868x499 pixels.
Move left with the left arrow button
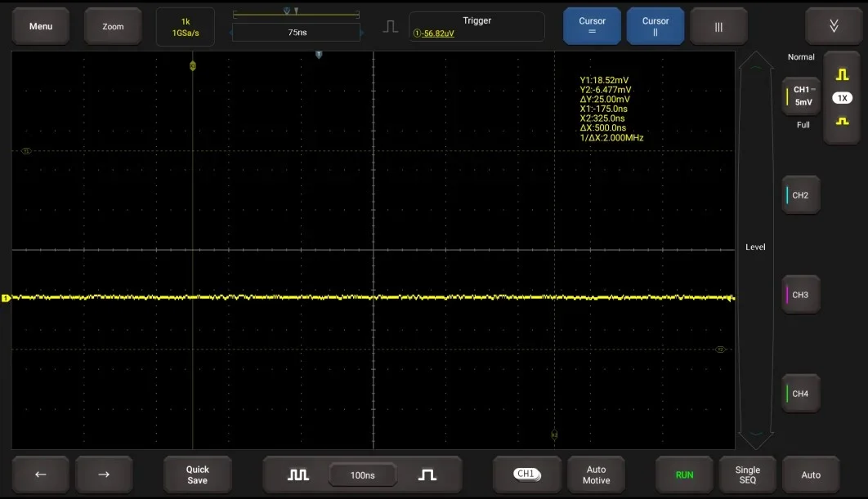coord(40,474)
